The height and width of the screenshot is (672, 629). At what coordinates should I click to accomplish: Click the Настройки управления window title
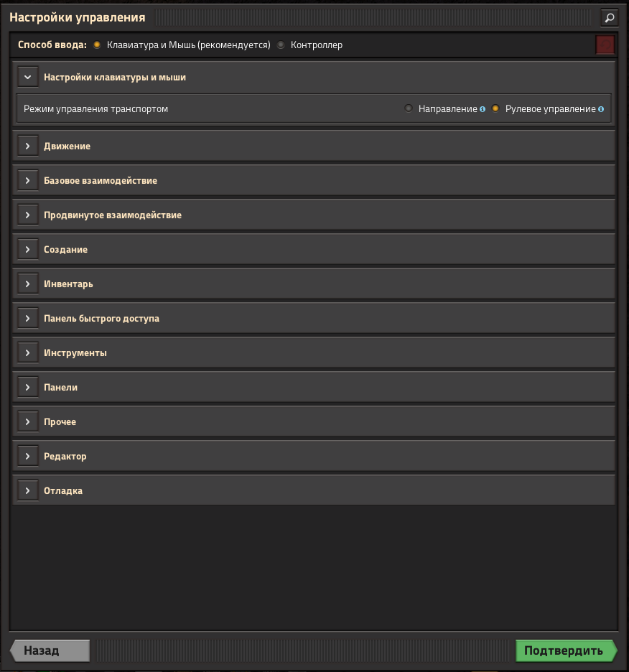pos(77,17)
